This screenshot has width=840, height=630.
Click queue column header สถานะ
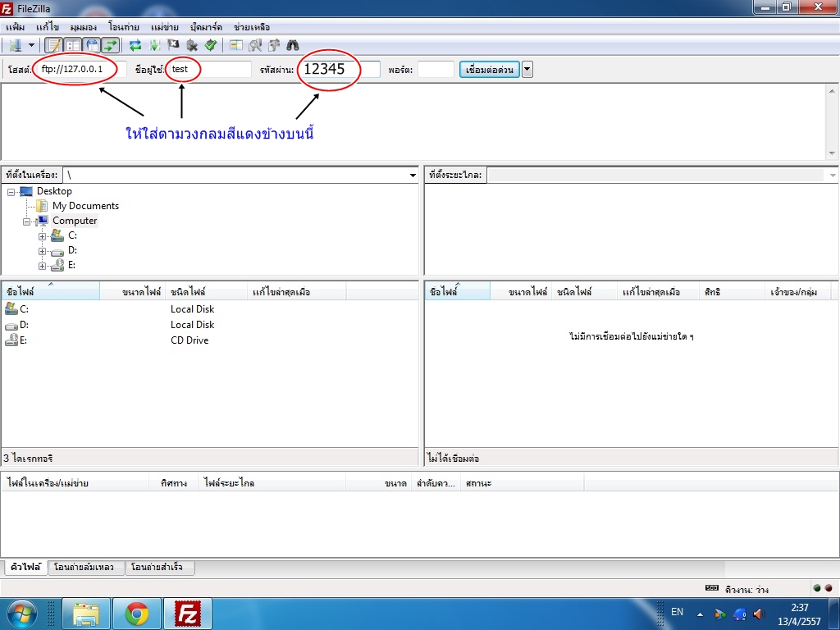[x=523, y=483]
